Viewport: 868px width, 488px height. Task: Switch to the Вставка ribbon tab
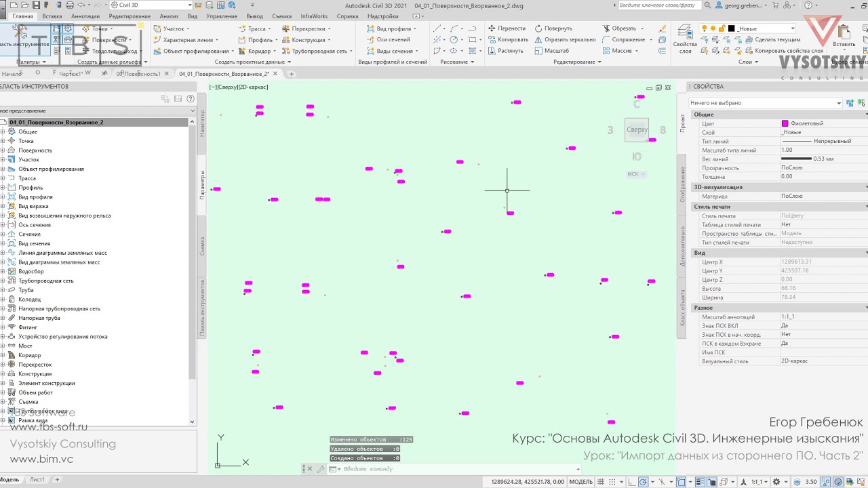click(x=52, y=16)
